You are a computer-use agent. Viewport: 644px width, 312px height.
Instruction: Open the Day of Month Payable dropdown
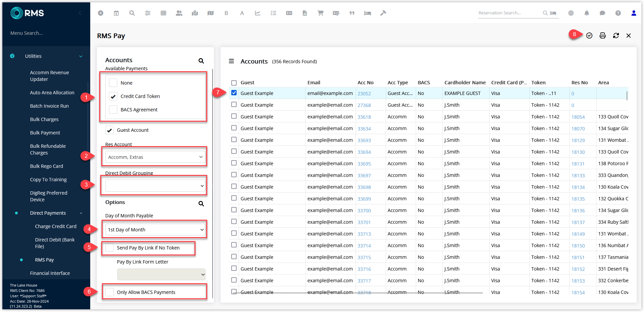pos(155,230)
